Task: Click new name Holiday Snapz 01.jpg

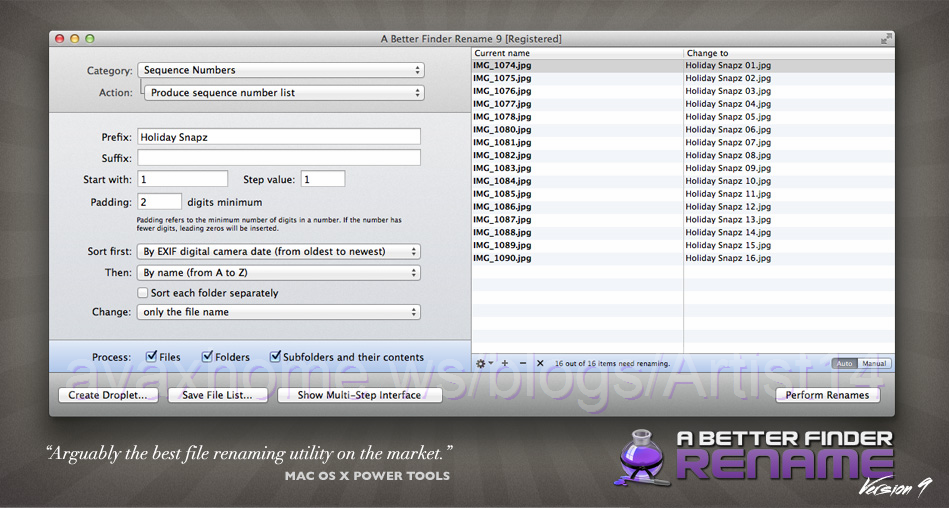Action: coord(728,65)
